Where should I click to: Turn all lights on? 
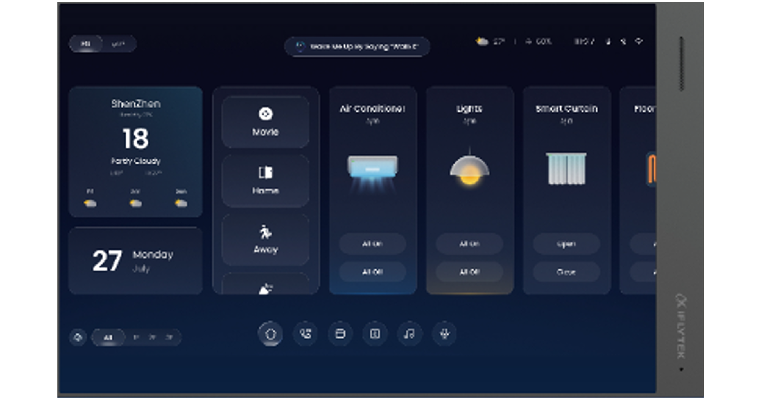(x=469, y=244)
